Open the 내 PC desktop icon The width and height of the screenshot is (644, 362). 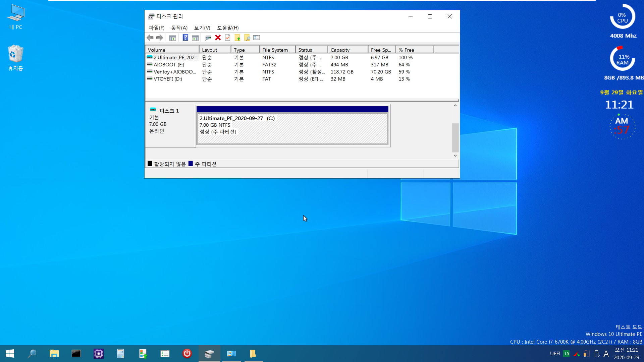16,17
